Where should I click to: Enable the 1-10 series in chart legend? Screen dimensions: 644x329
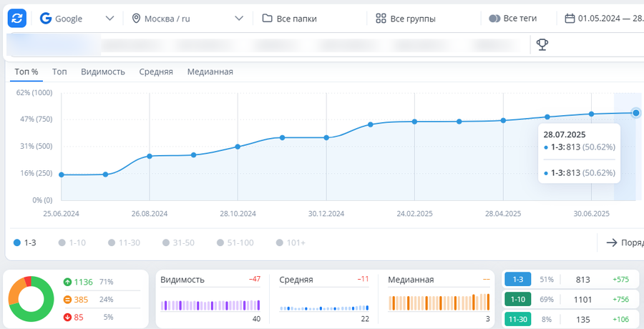coord(72,242)
